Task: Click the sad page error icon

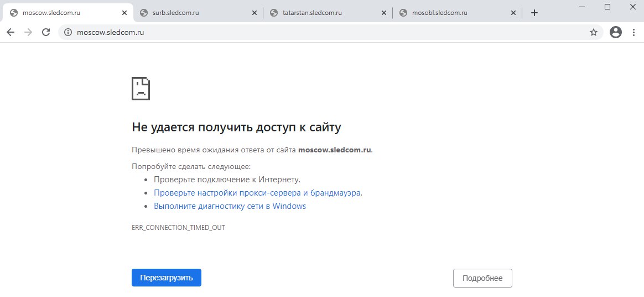Action: pyautogui.click(x=141, y=89)
